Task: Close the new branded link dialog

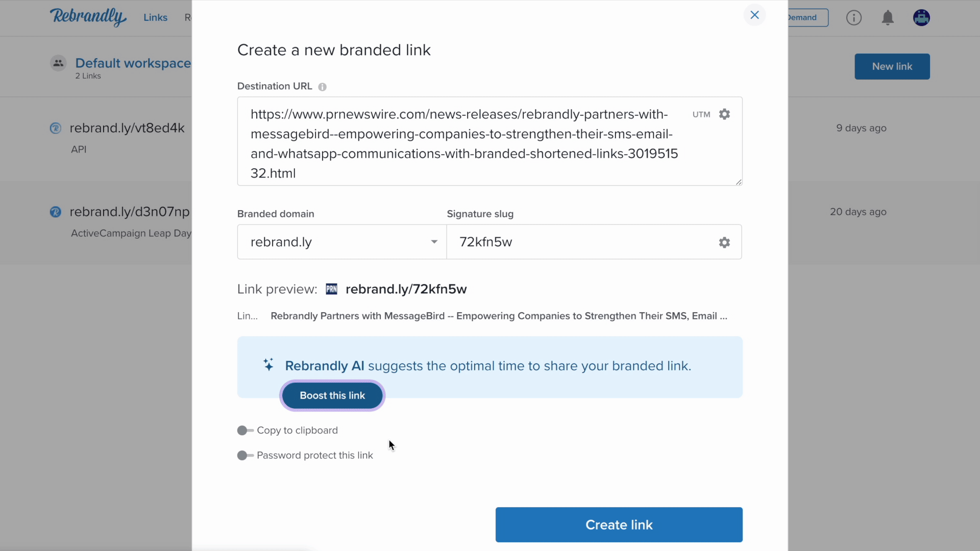Action: pos(754,15)
